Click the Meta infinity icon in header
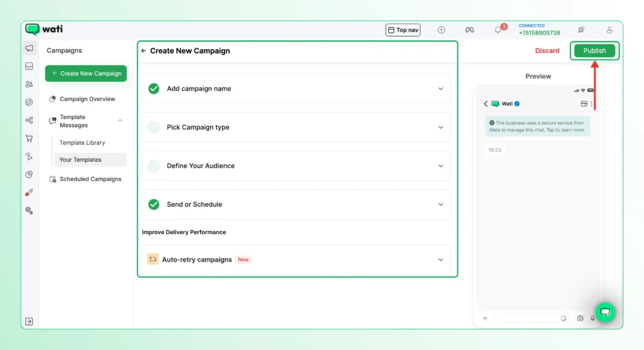This screenshot has width=644, height=350. (469, 30)
